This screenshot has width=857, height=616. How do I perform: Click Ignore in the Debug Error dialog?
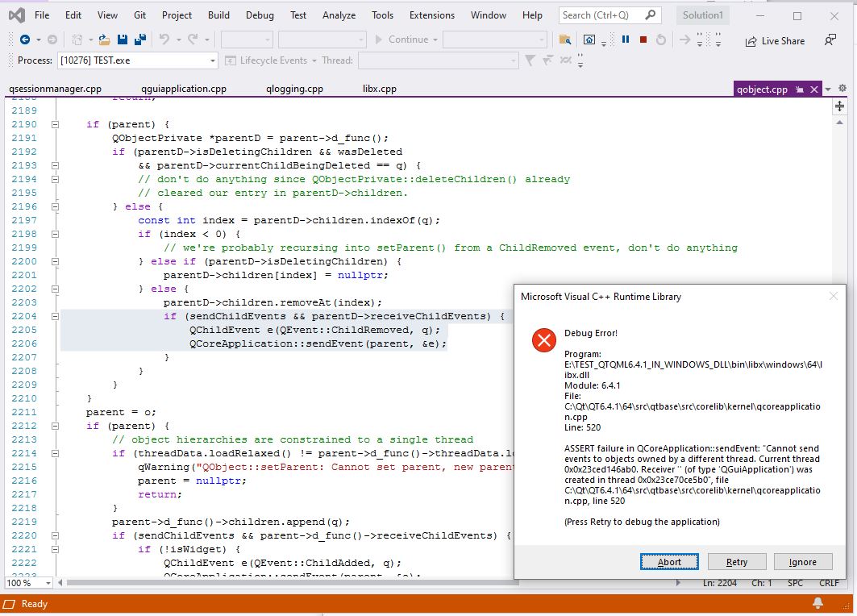(x=803, y=562)
